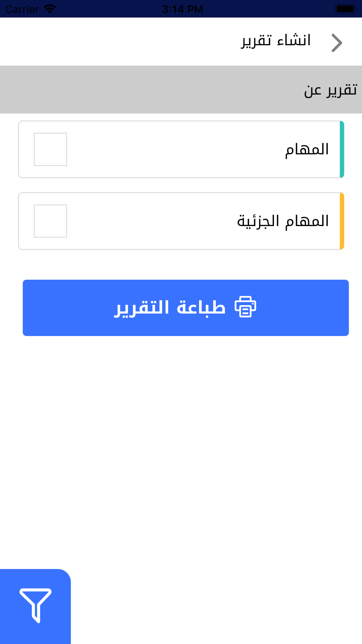Open the filter funnel button
The image size is (362, 644).
pos(35,606)
